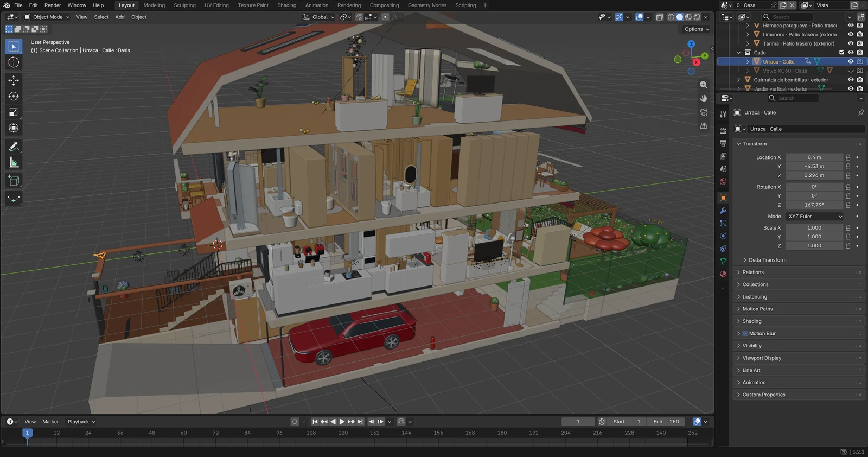Jump to the timeline end button
Viewport: 868px width, 457px height.
click(x=360, y=422)
